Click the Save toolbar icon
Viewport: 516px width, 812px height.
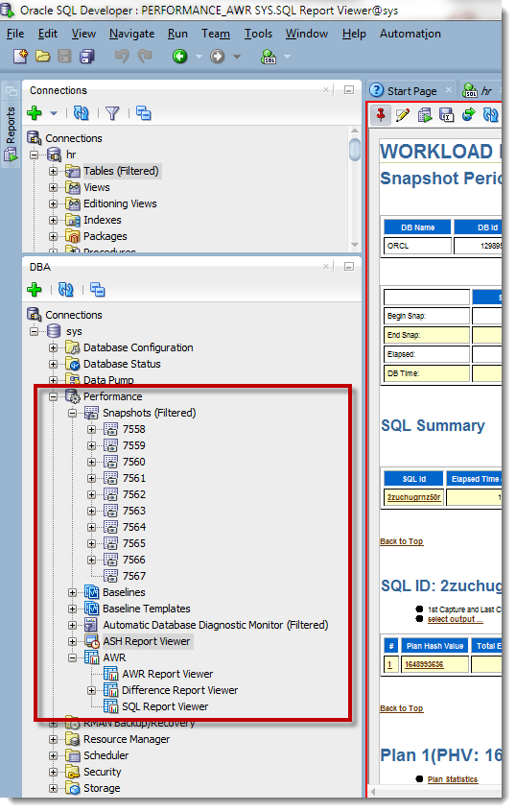point(64,56)
